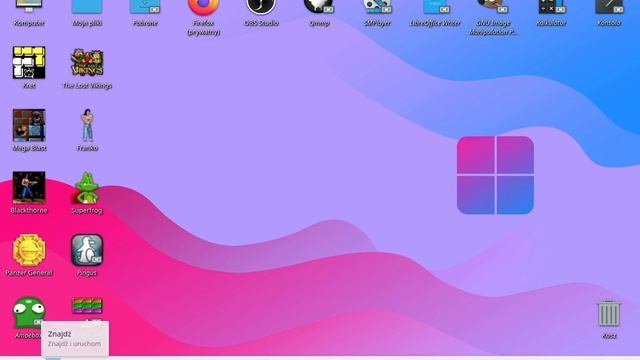The height and width of the screenshot is (360, 640).
Task: Select the Amoebax green blob icon
Action: point(29,312)
